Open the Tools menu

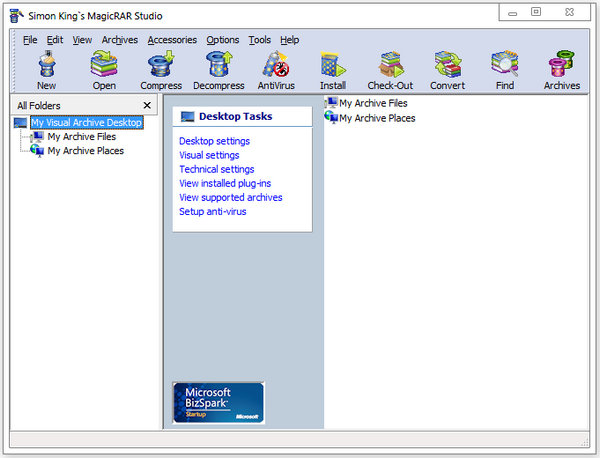point(259,40)
